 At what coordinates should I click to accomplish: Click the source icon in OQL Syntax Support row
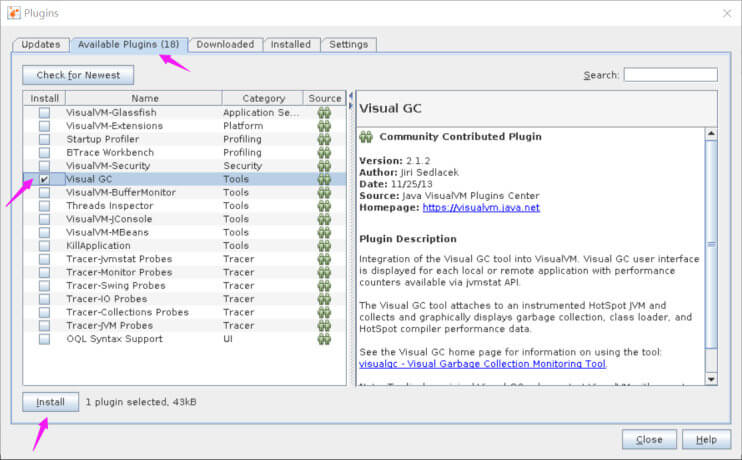(x=324, y=339)
